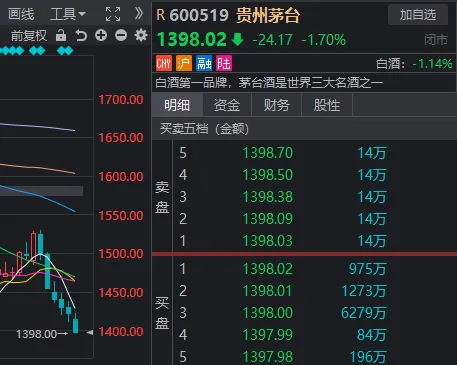Switch to the 财务 tab
Screen dimensions: 457x365
tap(276, 105)
